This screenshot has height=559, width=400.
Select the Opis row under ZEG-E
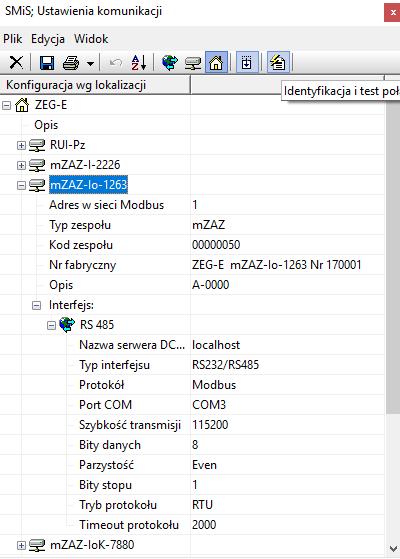click(46, 125)
